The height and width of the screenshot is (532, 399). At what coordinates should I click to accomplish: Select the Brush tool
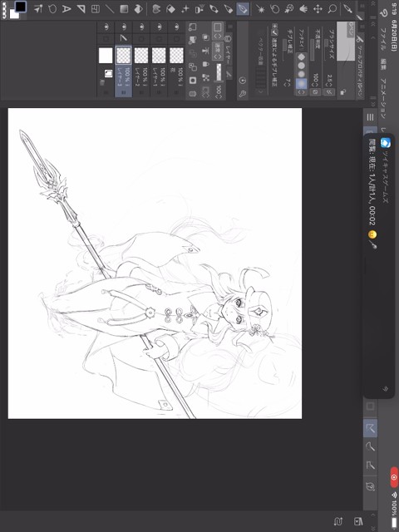[214, 9]
